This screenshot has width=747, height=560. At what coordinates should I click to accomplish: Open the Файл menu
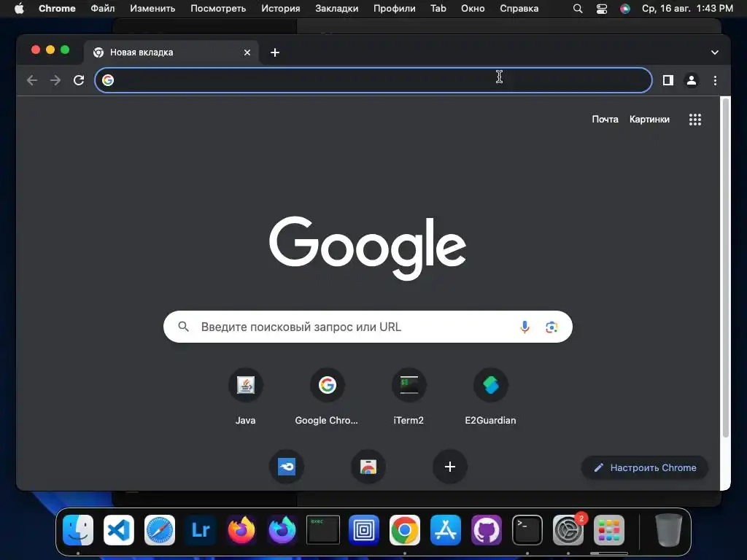pos(102,9)
